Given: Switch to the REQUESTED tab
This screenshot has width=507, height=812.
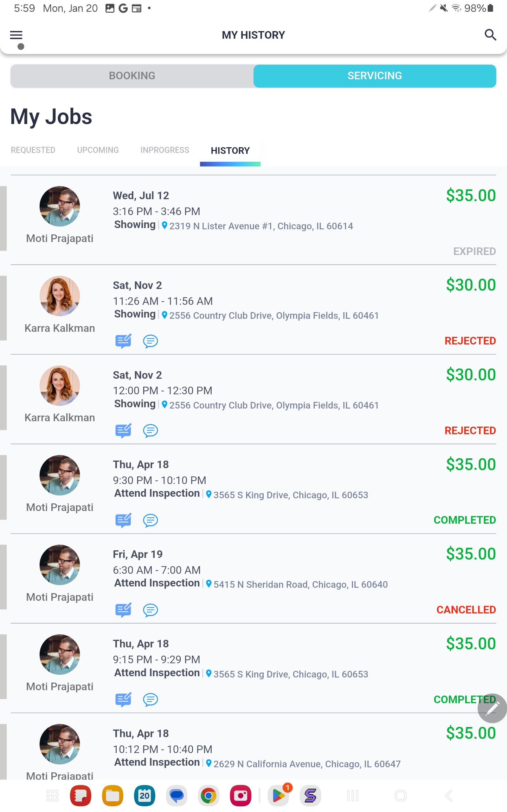Looking at the screenshot, I should tap(33, 150).
